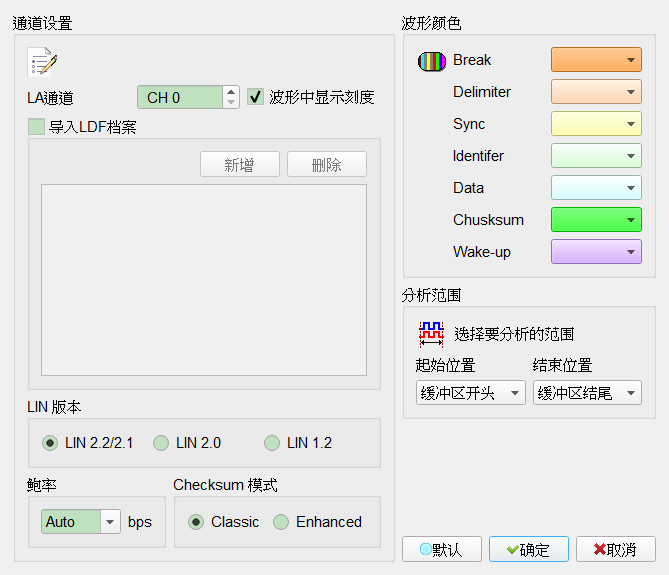
Task: Click the notepad pencil icon in channel settings
Action: pyautogui.click(x=42, y=62)
